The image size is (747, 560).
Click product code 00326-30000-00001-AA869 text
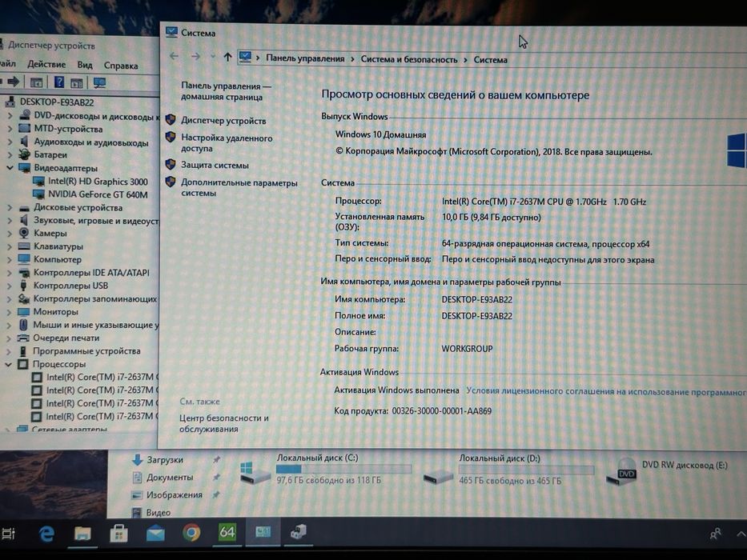[x=442, y=411]
